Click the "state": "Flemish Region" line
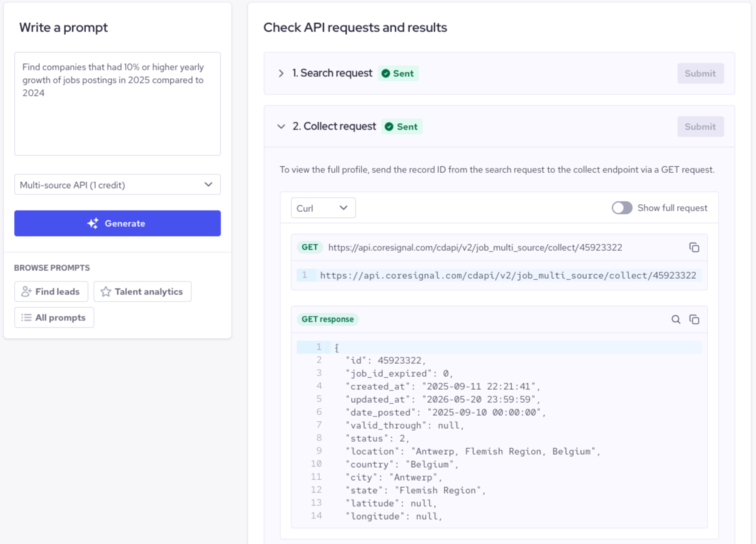Screen dimensions: 756x544 coord(415,490)
